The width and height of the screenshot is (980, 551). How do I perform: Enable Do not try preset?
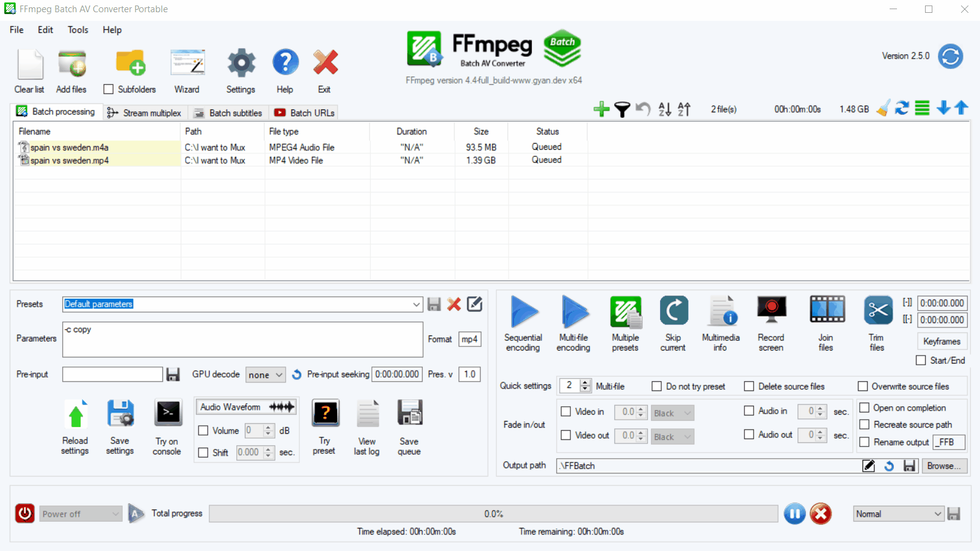(657, 386)
